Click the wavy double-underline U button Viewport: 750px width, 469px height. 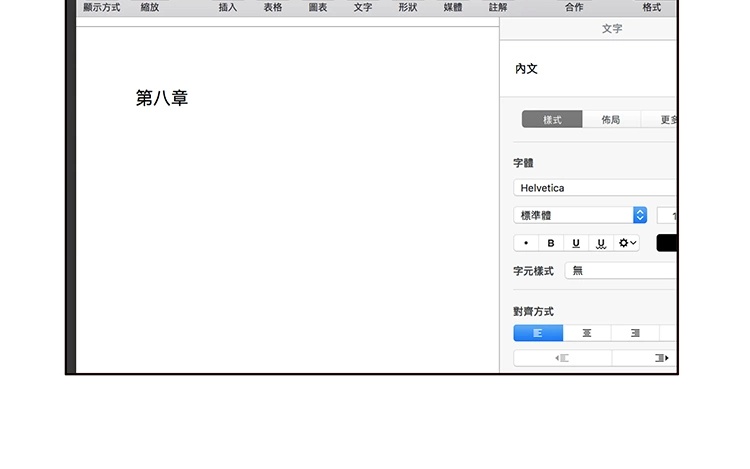coord(601,243)
